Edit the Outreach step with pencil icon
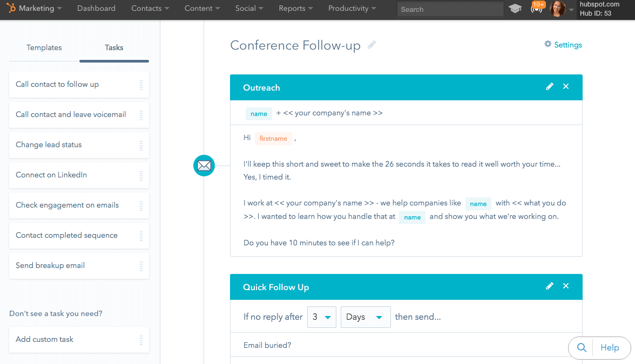This screenshot has width=635, height=364. point(550,86)
